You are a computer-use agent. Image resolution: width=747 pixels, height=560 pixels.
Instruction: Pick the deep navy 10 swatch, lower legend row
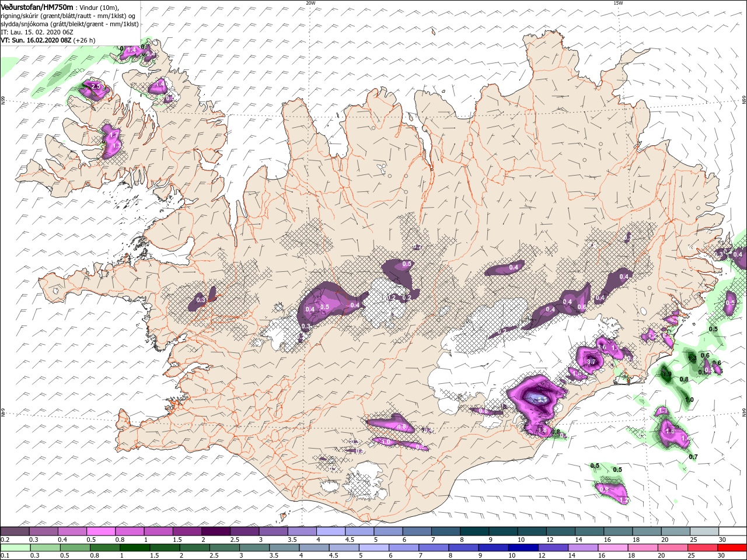[x=522, y=548]
